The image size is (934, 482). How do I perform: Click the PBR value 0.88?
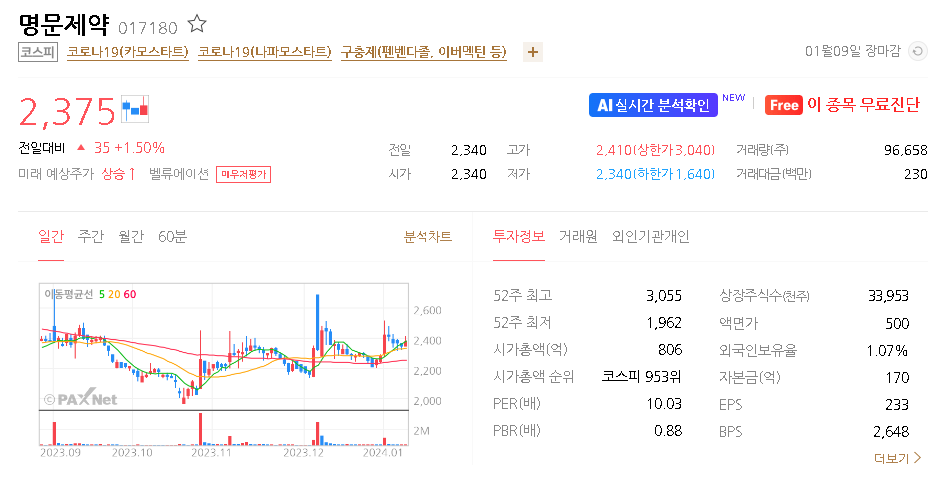(668, 430)
